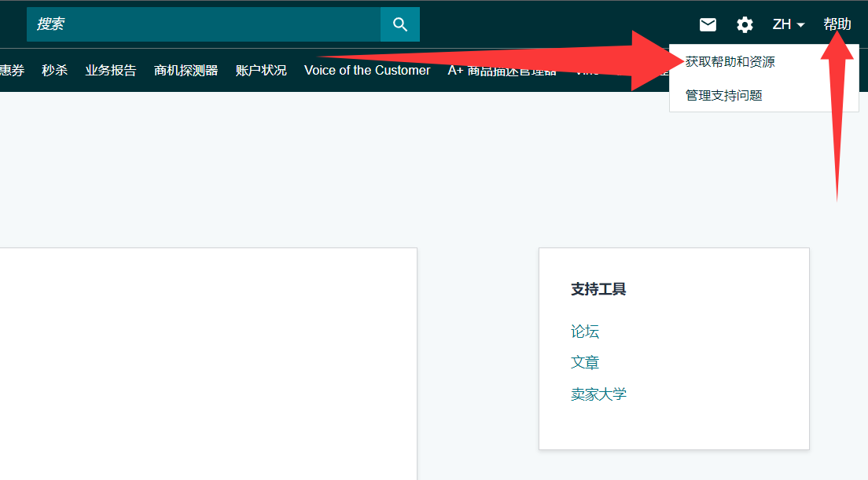868x480 pixels.
Task: Open the 帮助 menu
Action: point(837,24)
